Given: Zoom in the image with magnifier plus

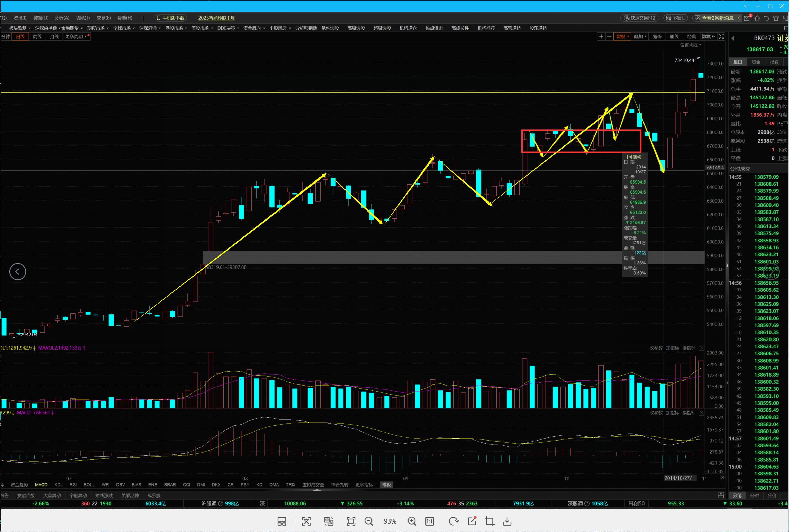Looking at the screenshot, I should tap(412, 521).
